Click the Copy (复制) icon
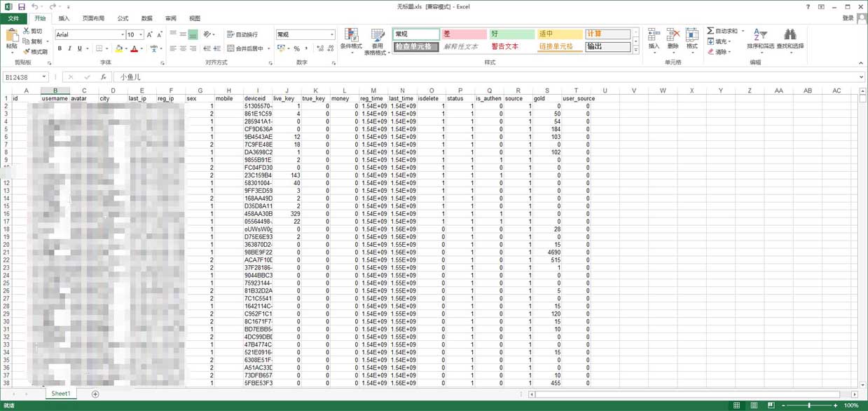The width and height of the screenshot is (868, 411). tap(27, 41)
